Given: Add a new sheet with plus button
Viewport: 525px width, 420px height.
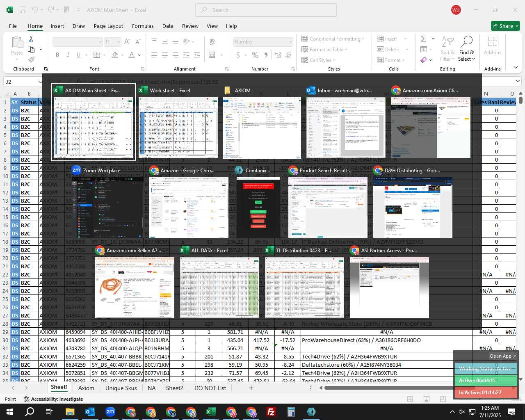Looking at the screenshot, I should 251,388.
